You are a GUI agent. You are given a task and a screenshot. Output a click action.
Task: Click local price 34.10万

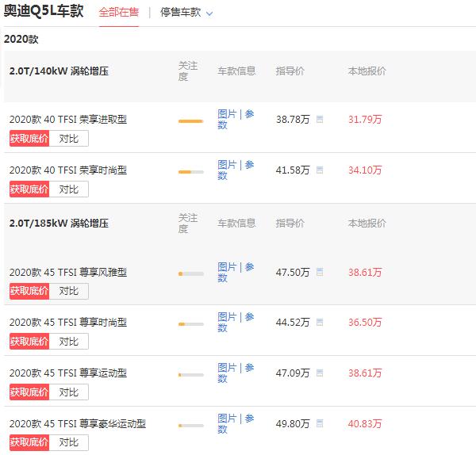click(x=365, y=170)
